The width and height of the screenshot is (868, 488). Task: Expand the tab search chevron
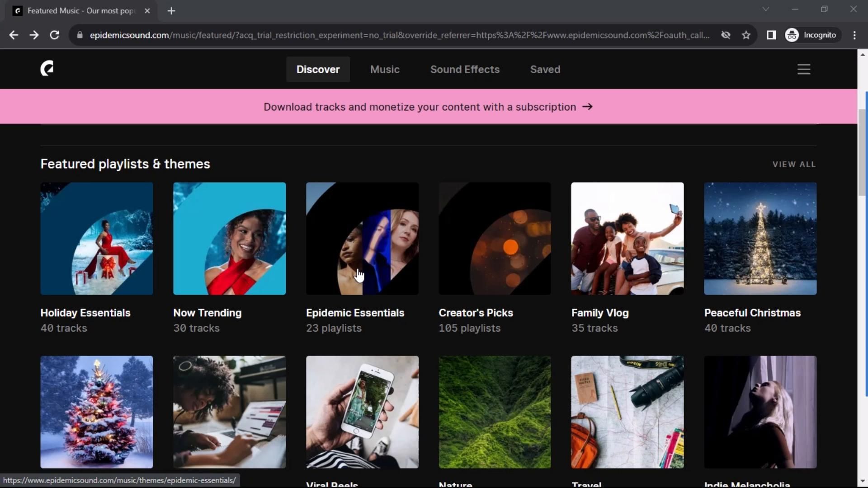pyautogui.click(x=765, y=9)
